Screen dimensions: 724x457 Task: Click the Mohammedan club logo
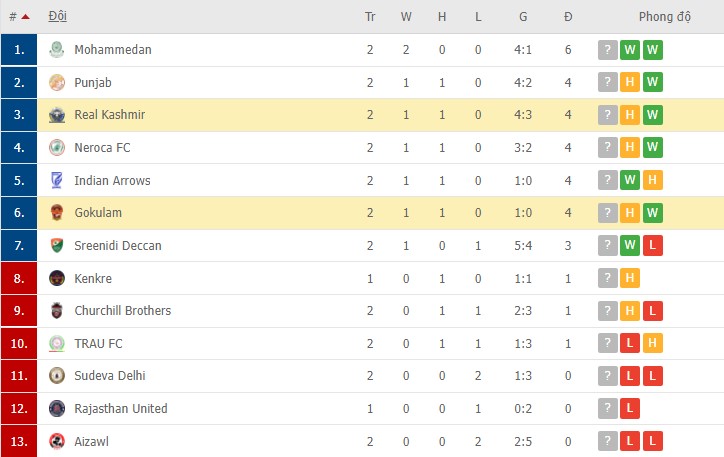[x=57, y=50]
